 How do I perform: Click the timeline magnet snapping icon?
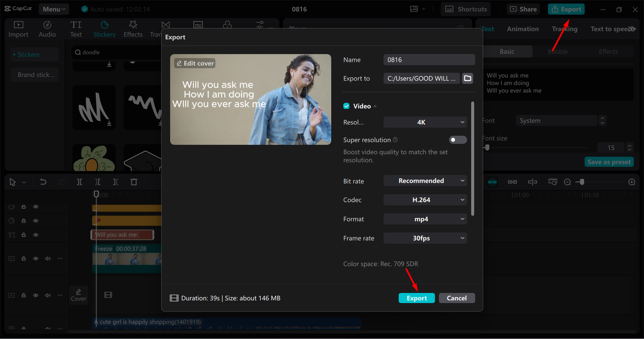point(492,182)
